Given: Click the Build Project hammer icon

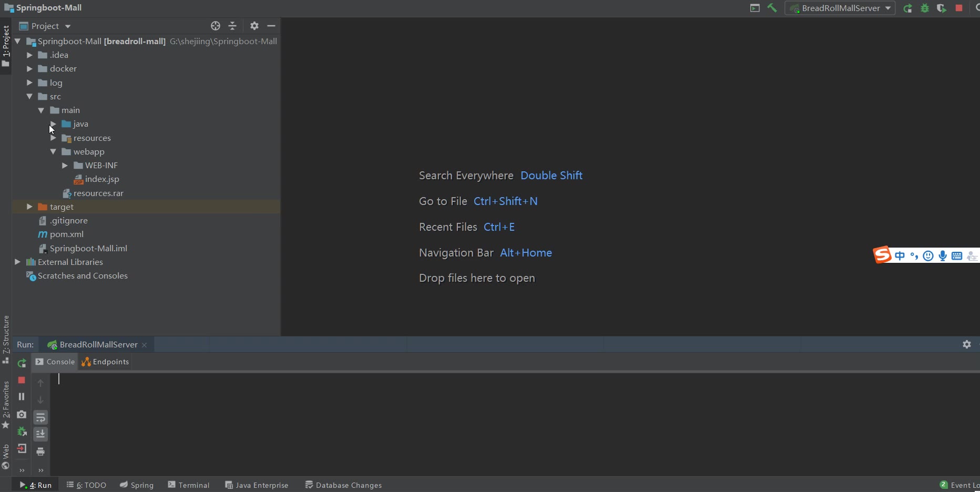Looking at the screenshot, I should pos(772,8).
